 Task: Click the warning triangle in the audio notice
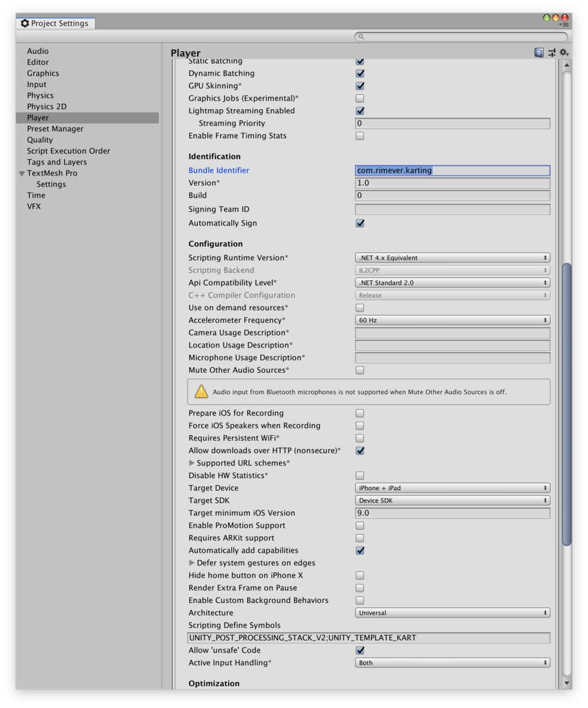pos(201,391)
